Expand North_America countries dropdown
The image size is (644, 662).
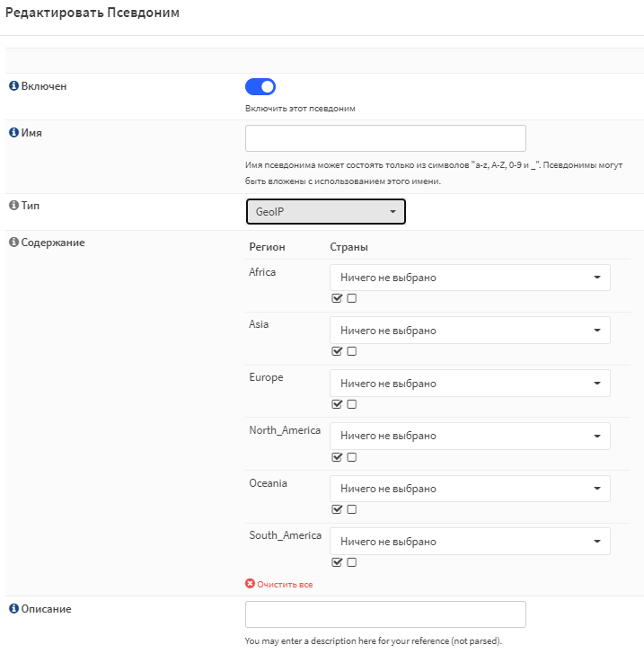click(470, 436)
